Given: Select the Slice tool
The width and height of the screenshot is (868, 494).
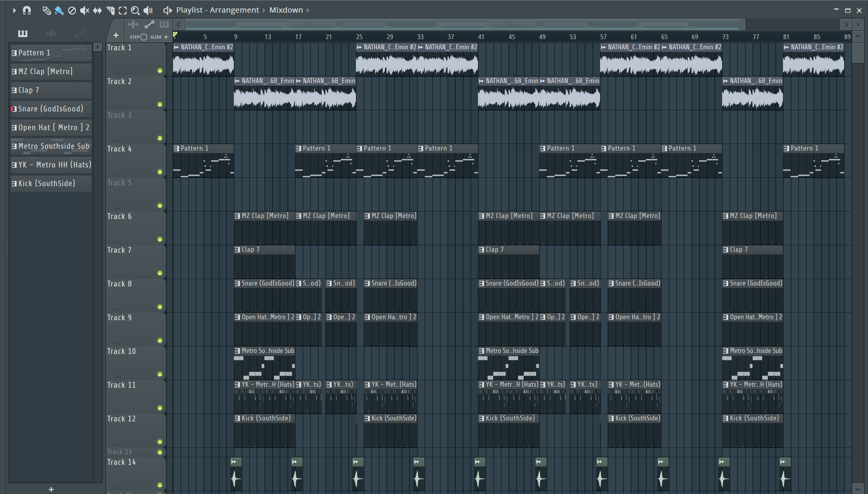Looking at the screenshot, I should pyautogui.click(x=110, y=11).
